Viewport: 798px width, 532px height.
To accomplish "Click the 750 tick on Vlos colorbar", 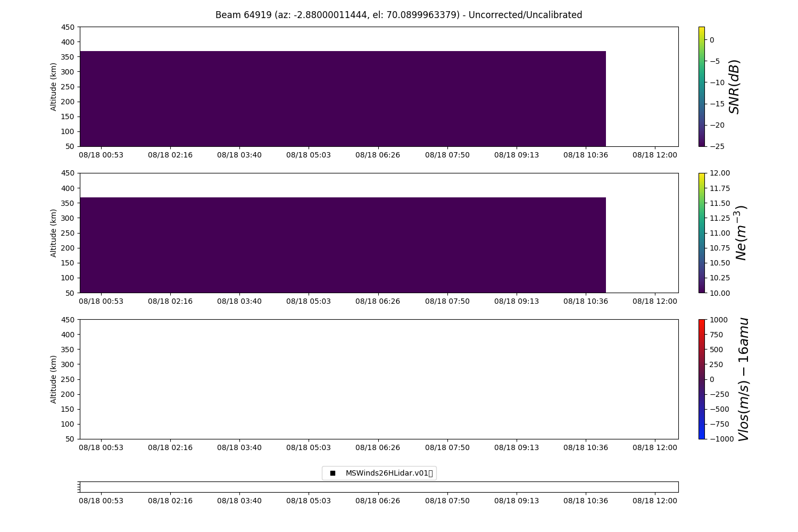I will point(716,334).
